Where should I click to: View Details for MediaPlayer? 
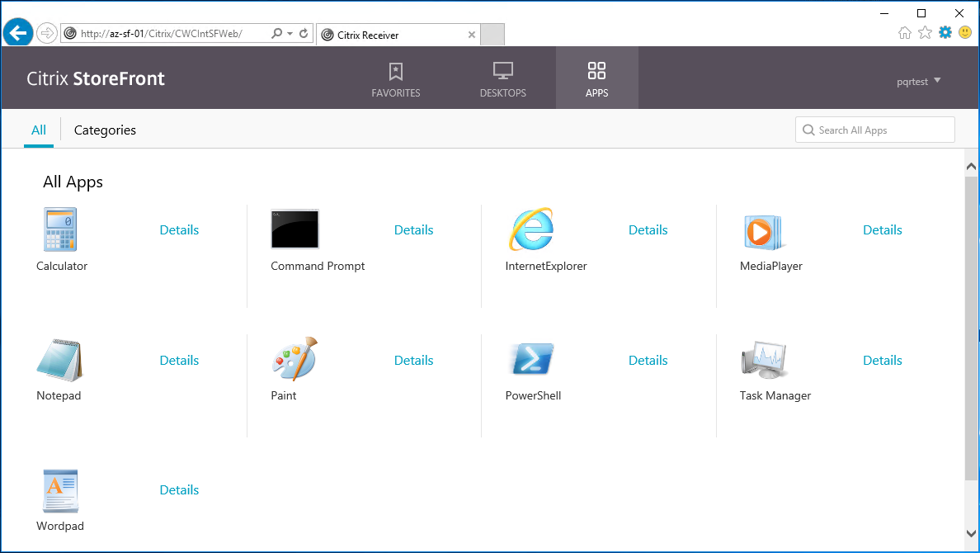[x=883, y=230]
